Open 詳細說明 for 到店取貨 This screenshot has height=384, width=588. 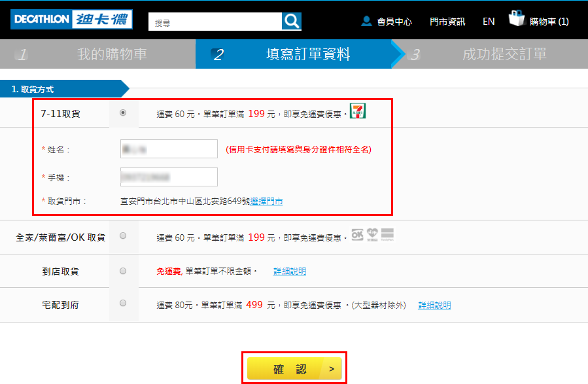point(290,271)
